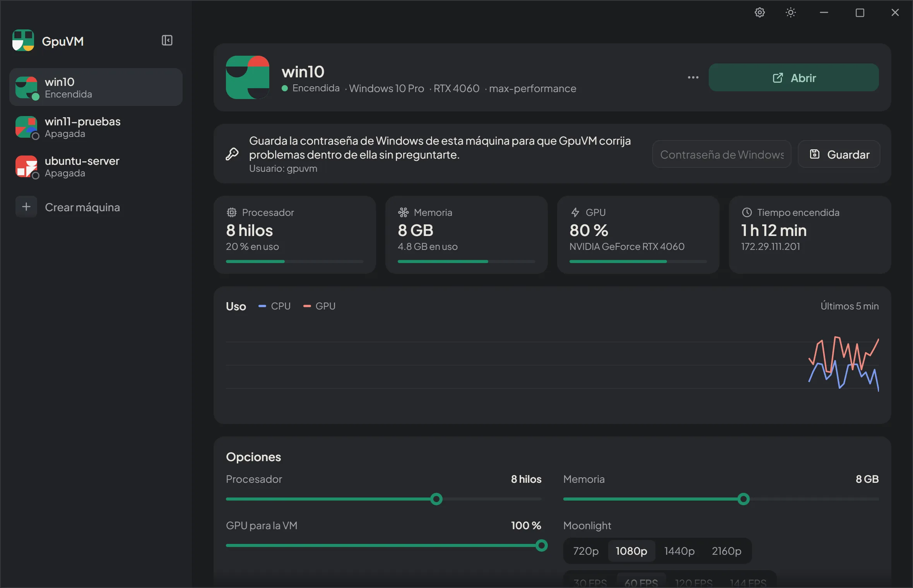Click the 4.8 GB en uso text
This screenshot has height=588, width=913.
coord(427,246)
